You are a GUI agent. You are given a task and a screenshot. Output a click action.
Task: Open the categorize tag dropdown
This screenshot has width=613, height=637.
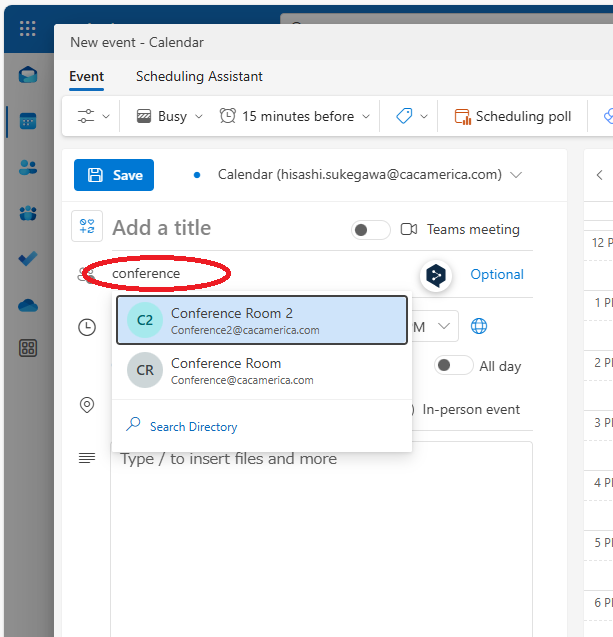411,116
